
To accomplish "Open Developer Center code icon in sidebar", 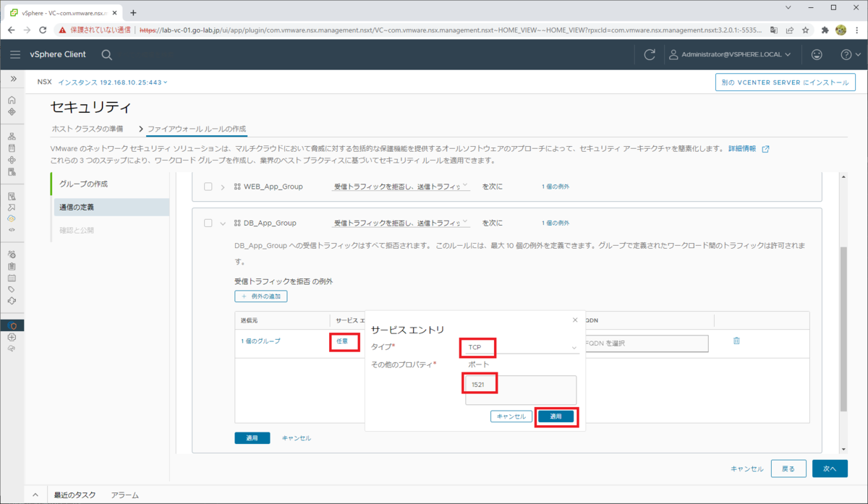I will (12, 230).
